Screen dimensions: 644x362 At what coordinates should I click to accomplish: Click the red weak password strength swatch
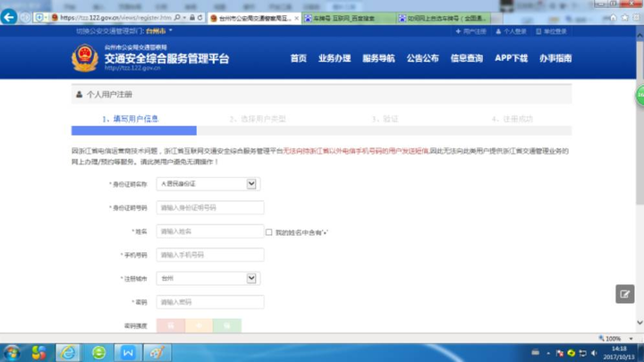[x=171, y=325]
